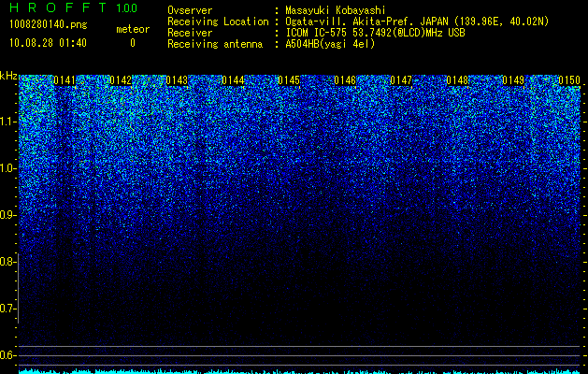588x374 pixels.
Task: Click the 0148 time marker
Action: point(457,80)
